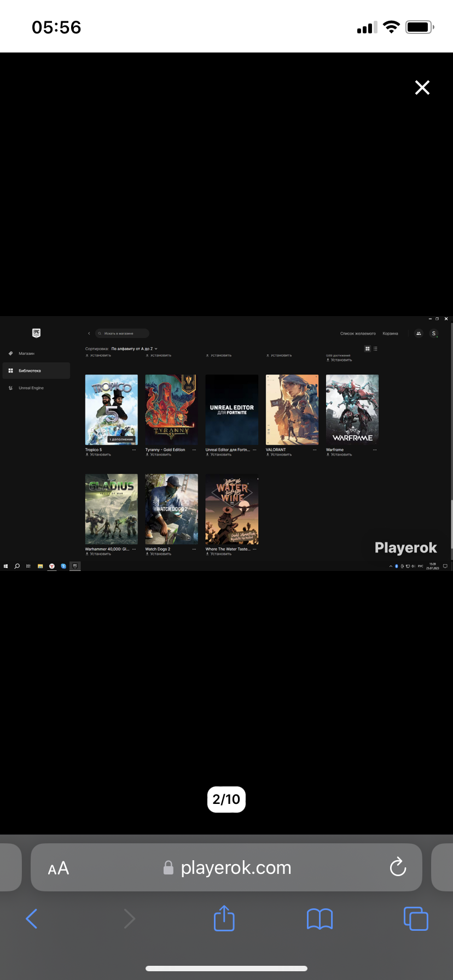Image resolution: width=453 pixels, height=980 pixels.
Task: Click the back chevron beside search
Action: click(89, 333)
